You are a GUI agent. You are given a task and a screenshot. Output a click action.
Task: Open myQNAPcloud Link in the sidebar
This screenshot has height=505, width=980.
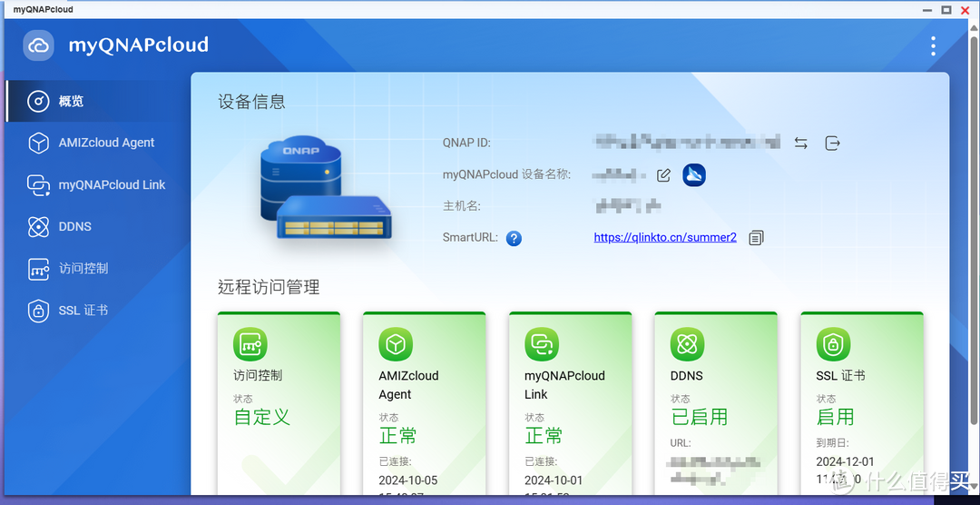click(x=98, y=184)
